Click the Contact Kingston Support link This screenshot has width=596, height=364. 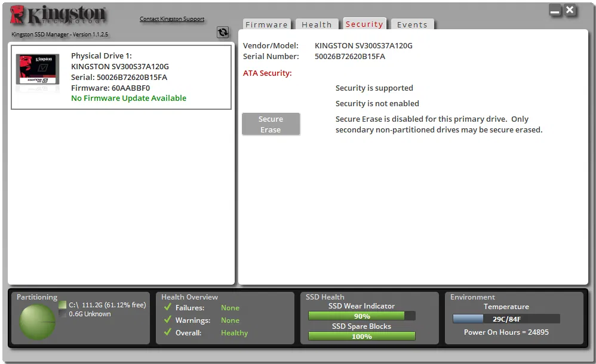[172, 18]
